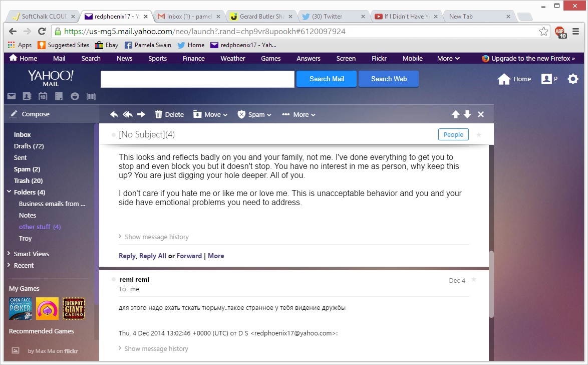The height and width of the screenshot is (365, 588).
Task: Close the conversation with the X icon
Action: 481,114
